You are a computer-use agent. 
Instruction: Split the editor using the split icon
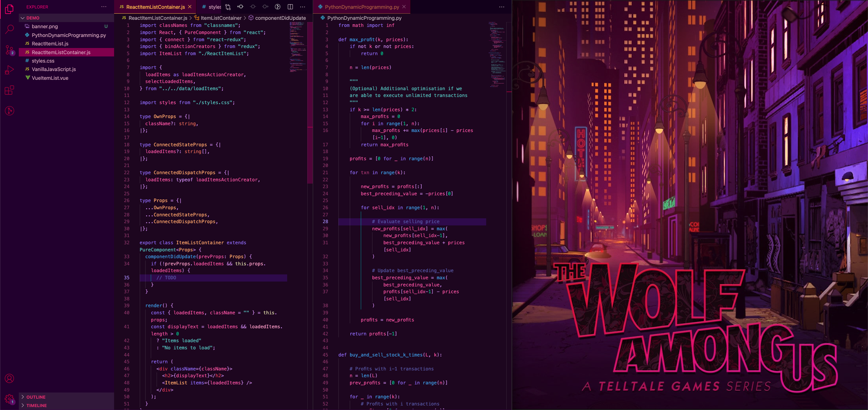click(x=290, y=7)
